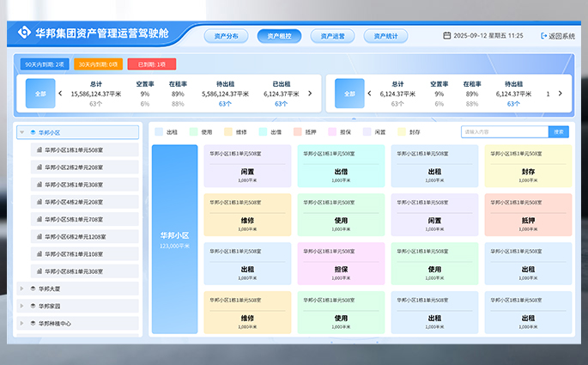Click the 返回系统 exit icon
The image size is (588, 365).
tap(544, 36)
